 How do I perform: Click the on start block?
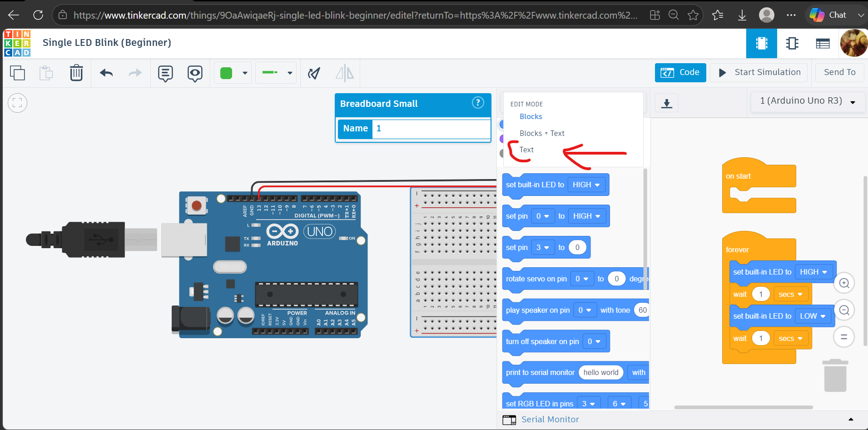pyautogui.click(x=759, y=177)
